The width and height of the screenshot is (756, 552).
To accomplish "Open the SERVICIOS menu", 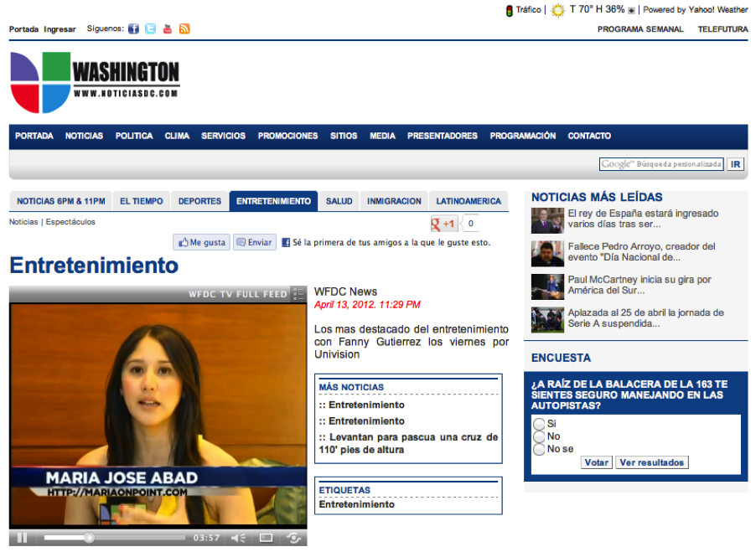I will click(223, 136).
